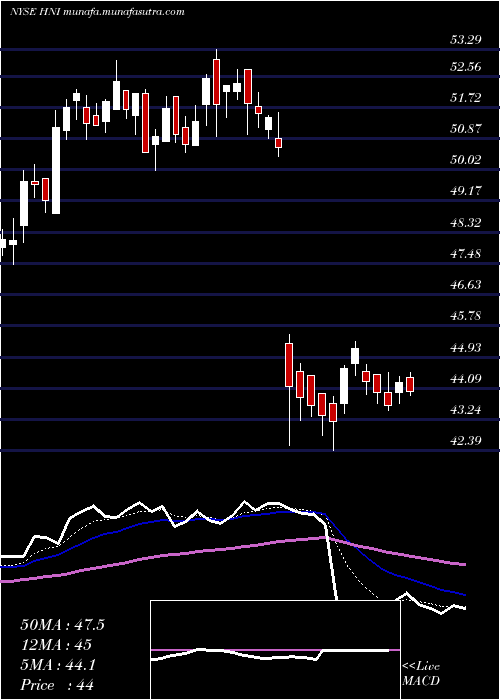The height and width of the screenshot is (700, 500).
Task: Select the 44.93 price axis label
Action: [465, 347]
